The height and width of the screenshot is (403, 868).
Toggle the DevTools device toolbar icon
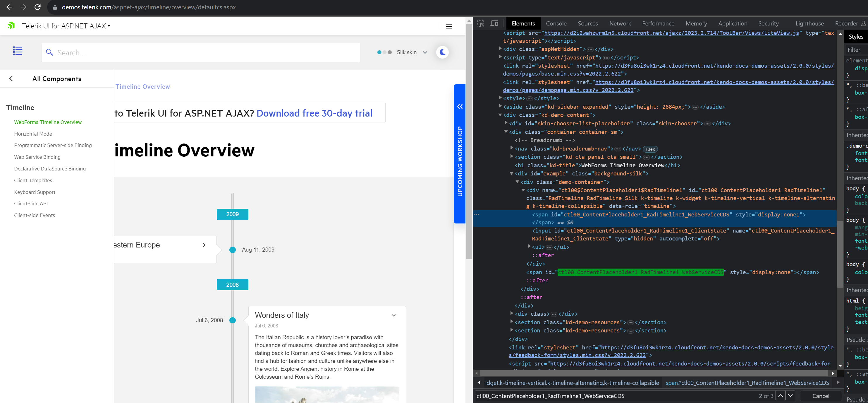click(494, 24)
